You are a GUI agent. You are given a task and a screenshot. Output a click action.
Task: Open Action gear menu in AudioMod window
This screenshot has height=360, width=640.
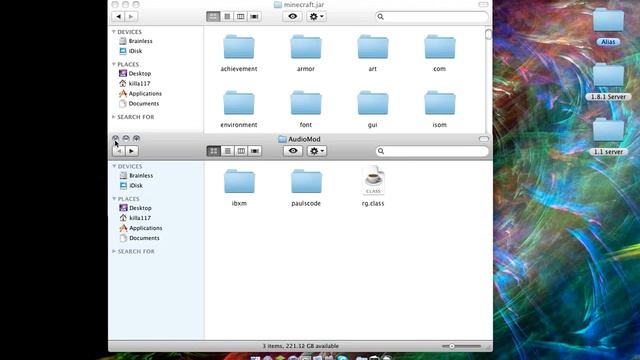click(317, 151)
